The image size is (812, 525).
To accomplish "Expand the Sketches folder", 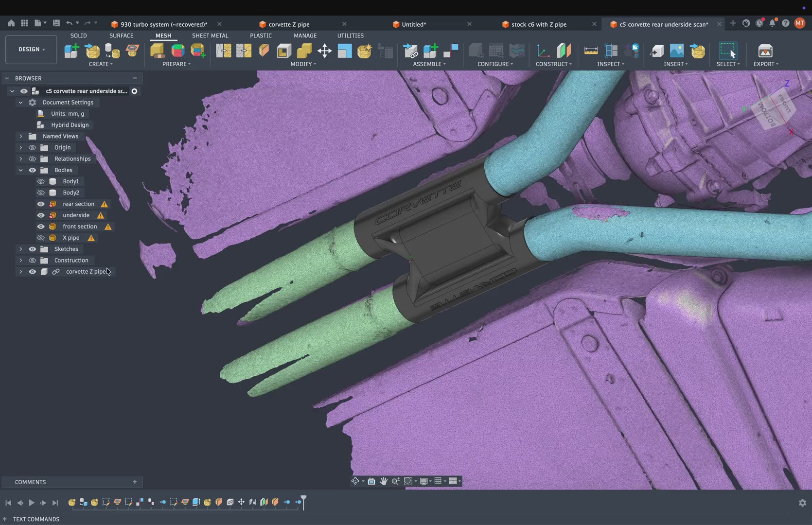I will coord(20,249).
